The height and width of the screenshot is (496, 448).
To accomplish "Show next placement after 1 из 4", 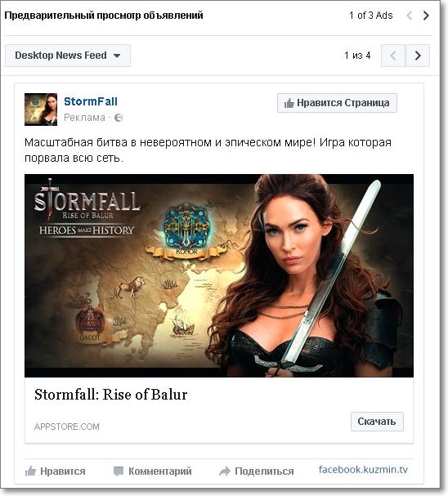I will coord(418,56).
